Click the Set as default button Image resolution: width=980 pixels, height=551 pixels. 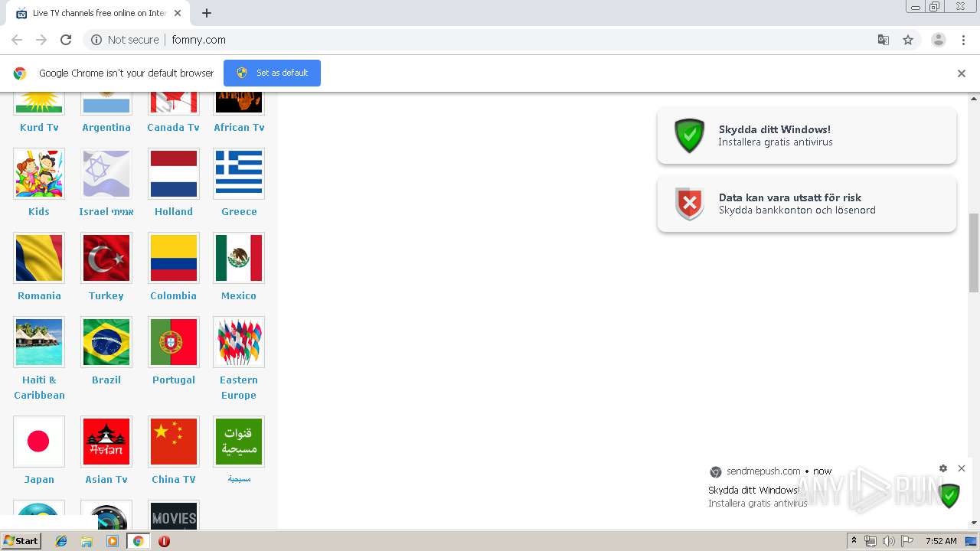[x=272, y=73]
